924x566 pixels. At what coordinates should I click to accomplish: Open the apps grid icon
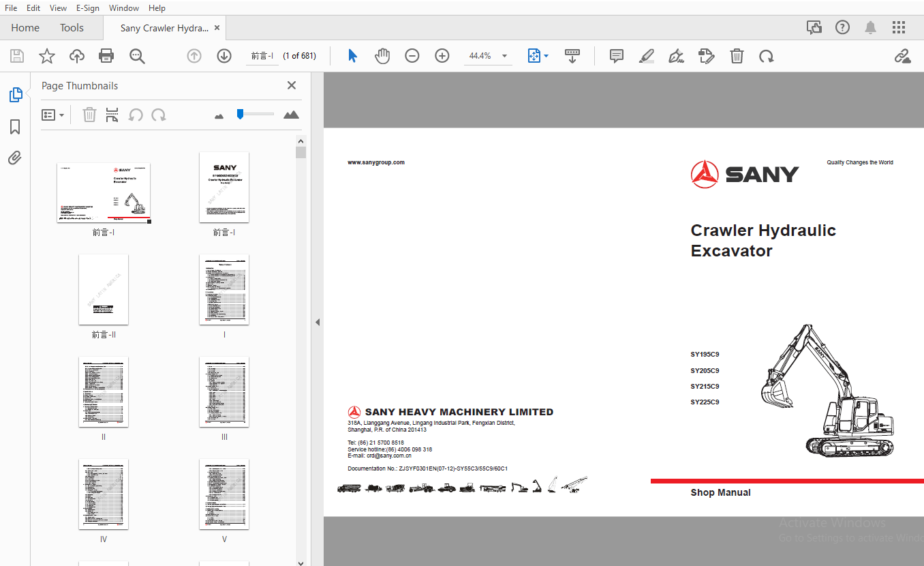coord(899,27)
